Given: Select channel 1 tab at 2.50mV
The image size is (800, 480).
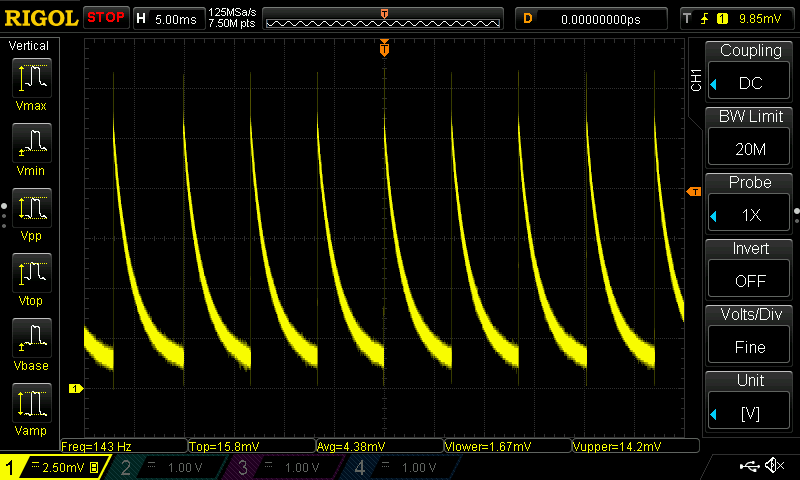Looking at the screenshot, I should [x=55, y=467].
